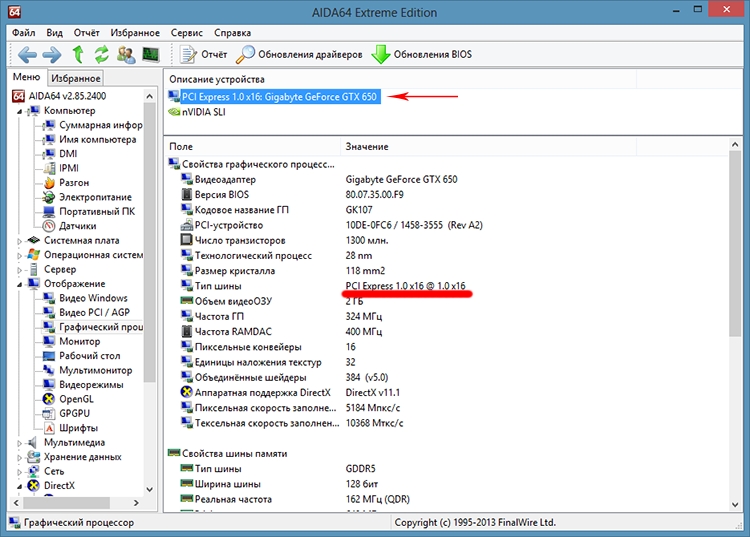Image resolution: width=750 pixels, height=537 pixels.
Task: Click Обновления BIOS button
Action: tap(421, 54)
